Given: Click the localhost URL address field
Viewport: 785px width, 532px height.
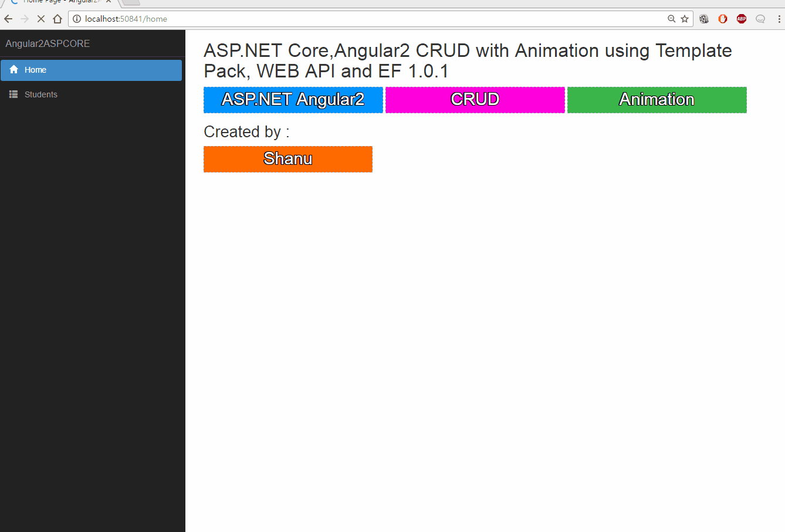Looking at the screenshot, I should point(352,19).
